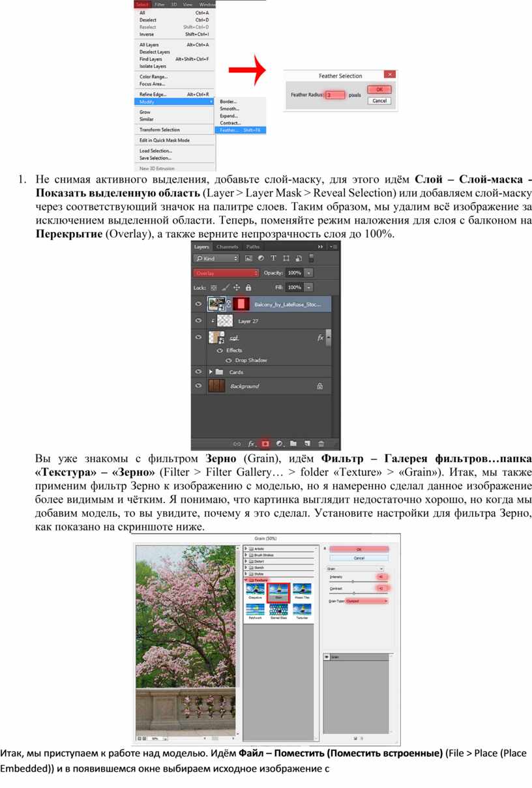Click OK in Grain filter dialog
The width and height of the screenshot is (532, 788).
pos(359,549)
